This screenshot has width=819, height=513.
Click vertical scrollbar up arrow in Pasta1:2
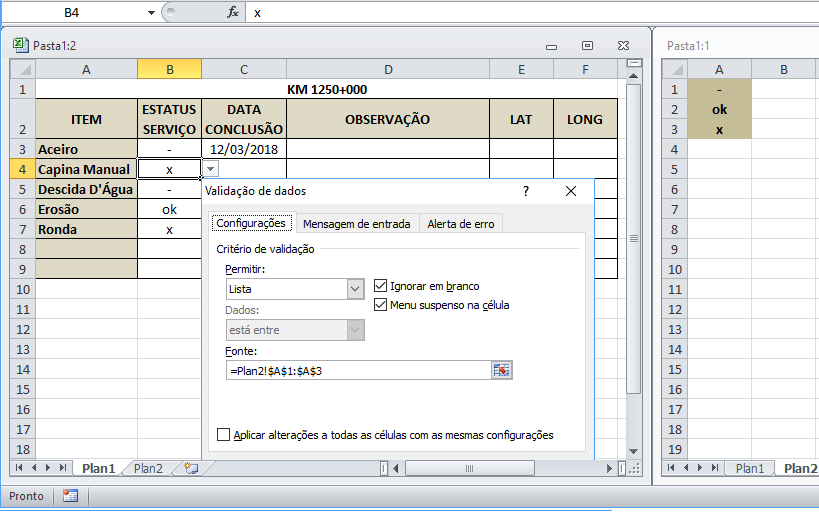[x=634, y=76]
